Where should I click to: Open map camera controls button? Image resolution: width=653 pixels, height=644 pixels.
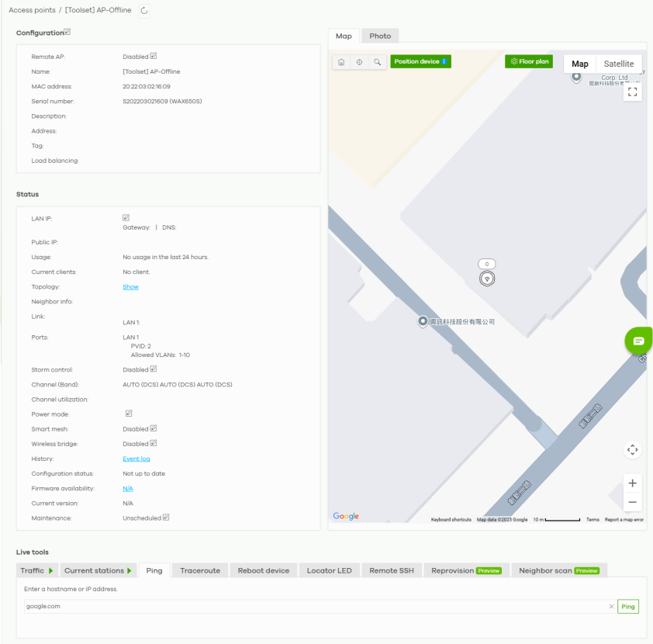(632, 450)
